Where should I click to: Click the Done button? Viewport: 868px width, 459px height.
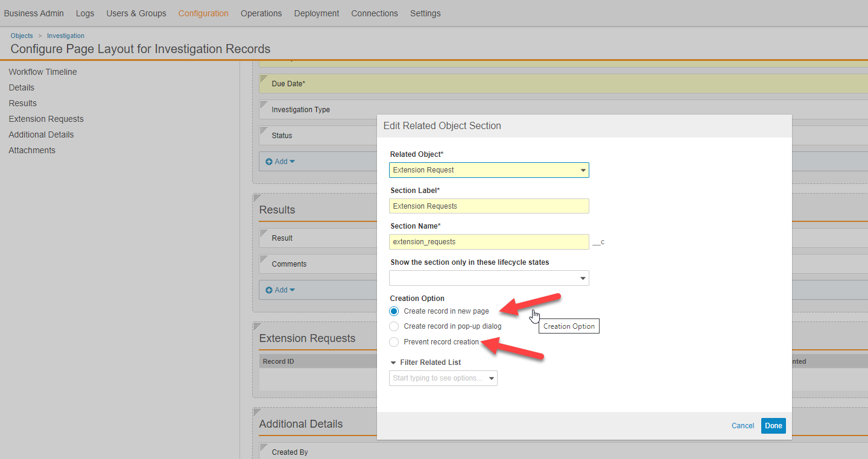click(x=773, y=426)
